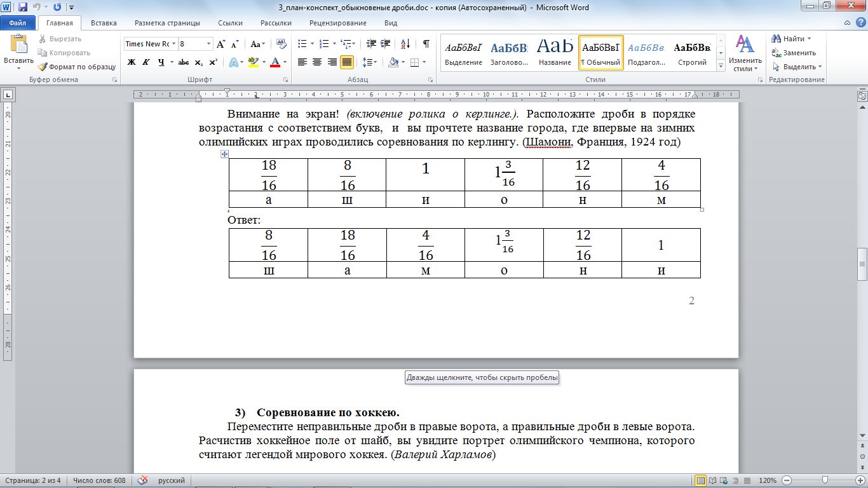Click Изменить стили button

pos(745,53)
